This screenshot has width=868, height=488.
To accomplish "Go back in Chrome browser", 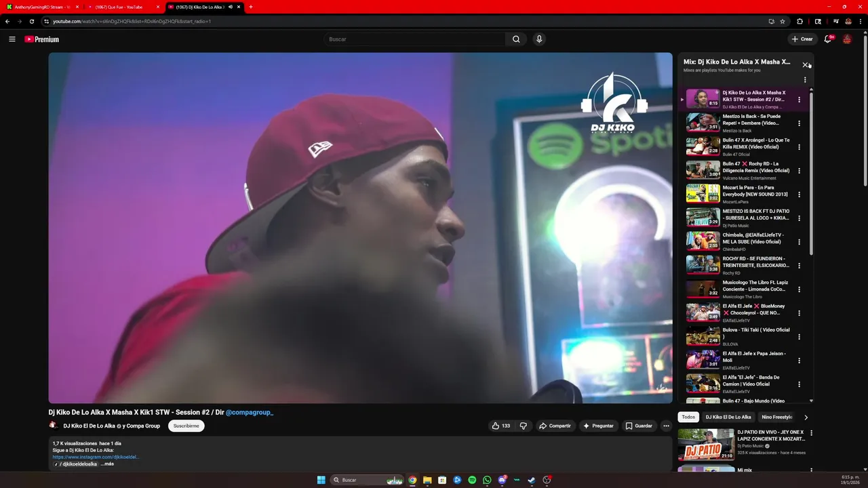I will point(7,21).
